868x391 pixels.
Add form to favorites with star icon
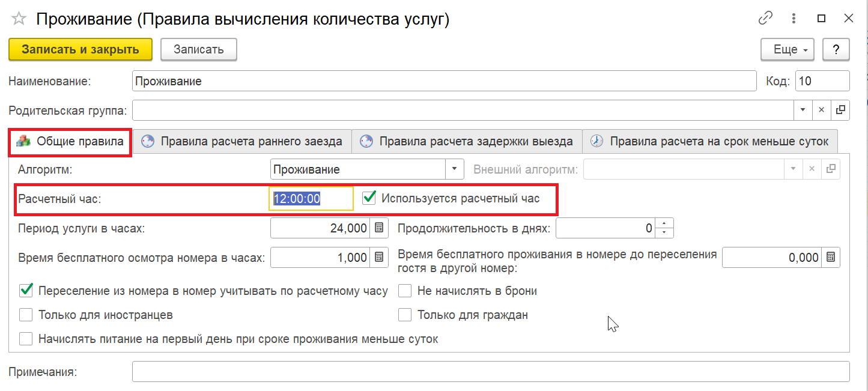[x=19, y=19]
